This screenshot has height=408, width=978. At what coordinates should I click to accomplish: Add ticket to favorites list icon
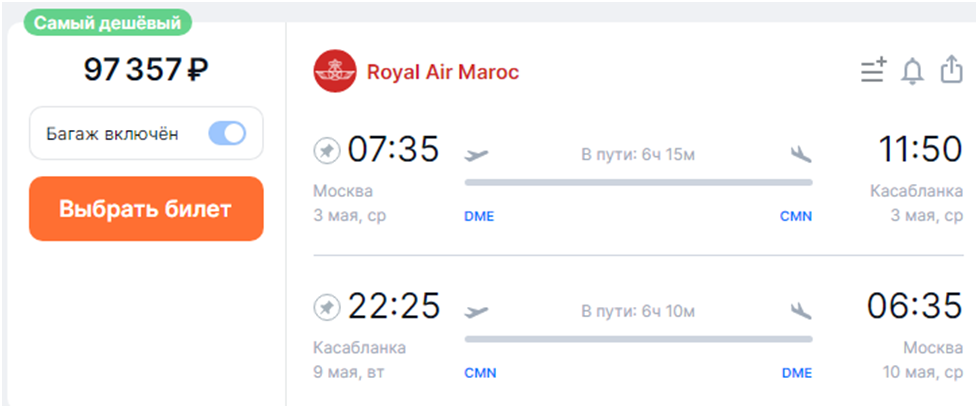pyautogui.click(x=874, y=71)
